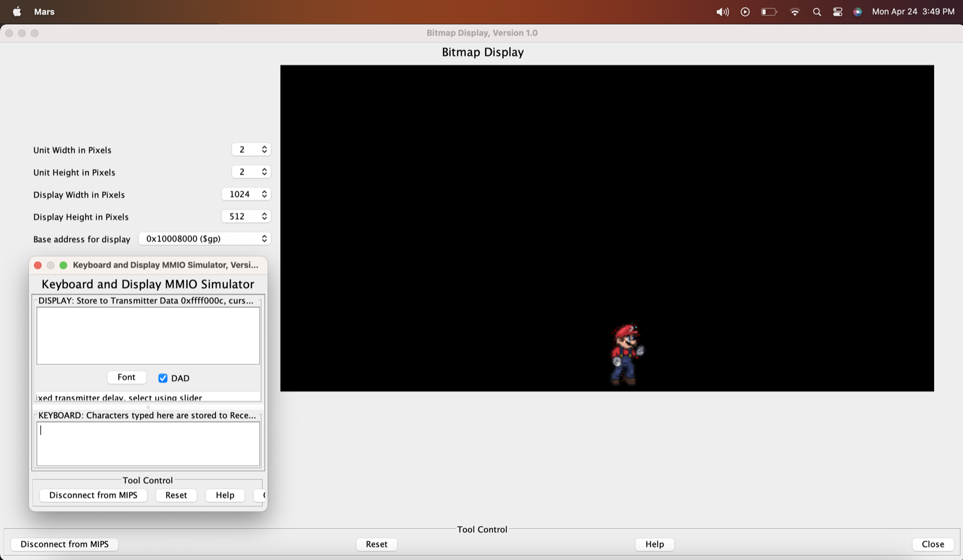Viewport: 963px width, 560px height.
Task: Disconnect from MIPS in Bitmap Display
Action: click(x=64, y=544)
